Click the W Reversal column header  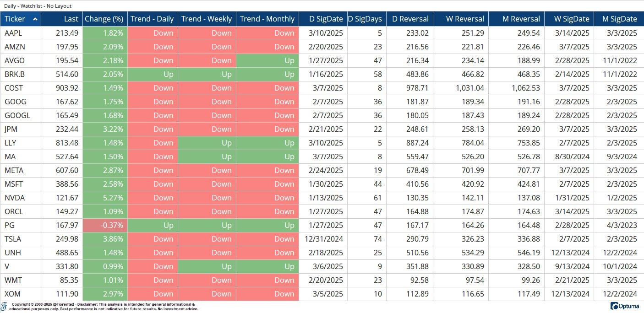click(x=460, y=19)
